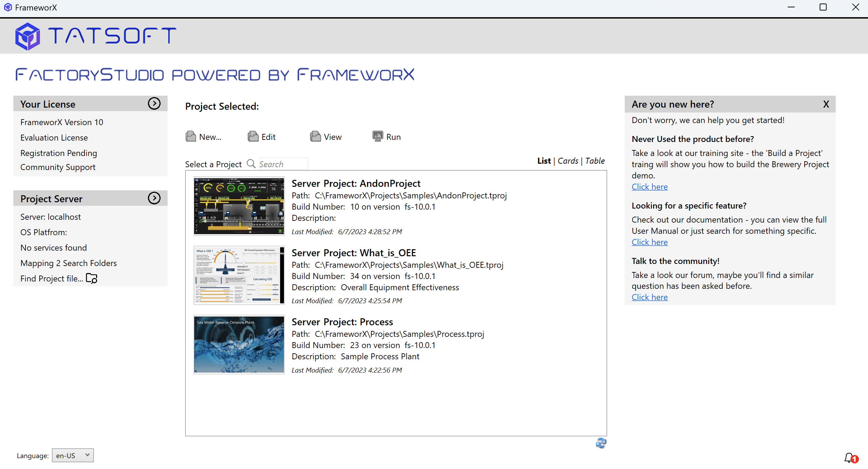Click FrameworX Version 10 entry

click(62, 122)
